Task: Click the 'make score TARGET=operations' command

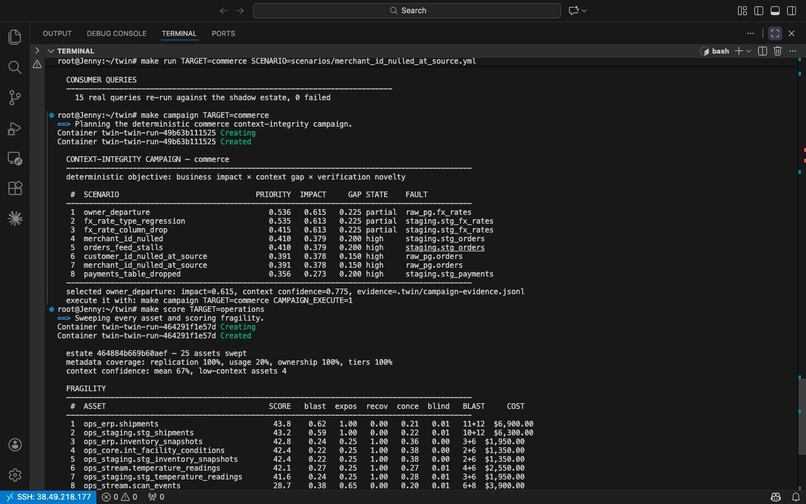Action: [203, 309]
